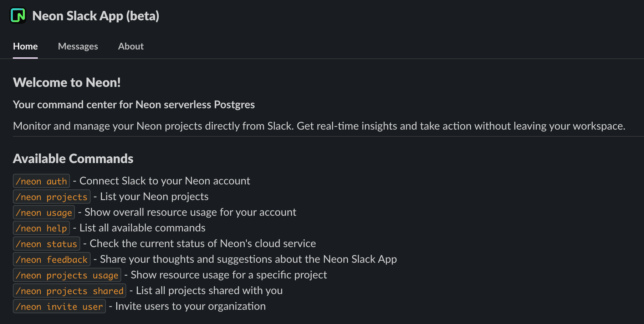
Task: Click the Neon Slack App (beta) title
Action: click(x=96, y=16)
